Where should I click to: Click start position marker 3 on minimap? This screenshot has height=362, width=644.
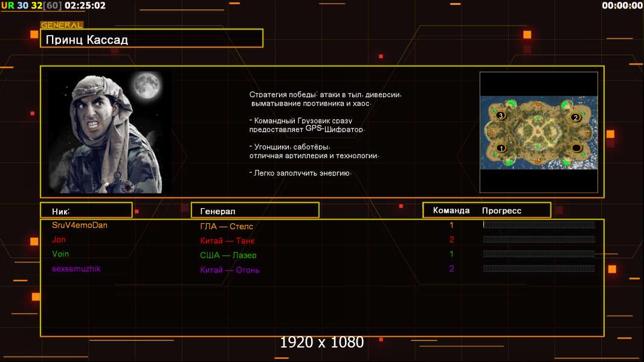coord(500,116)
